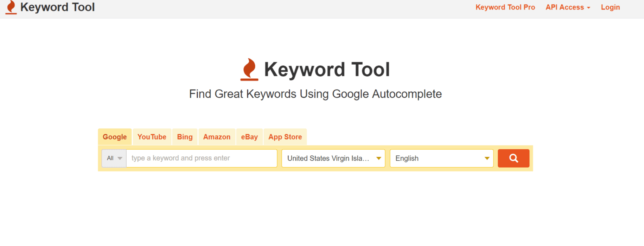This screenshot has width=644, height=246.
Task: Open the eBay tab
Action: tap(249, 137)
